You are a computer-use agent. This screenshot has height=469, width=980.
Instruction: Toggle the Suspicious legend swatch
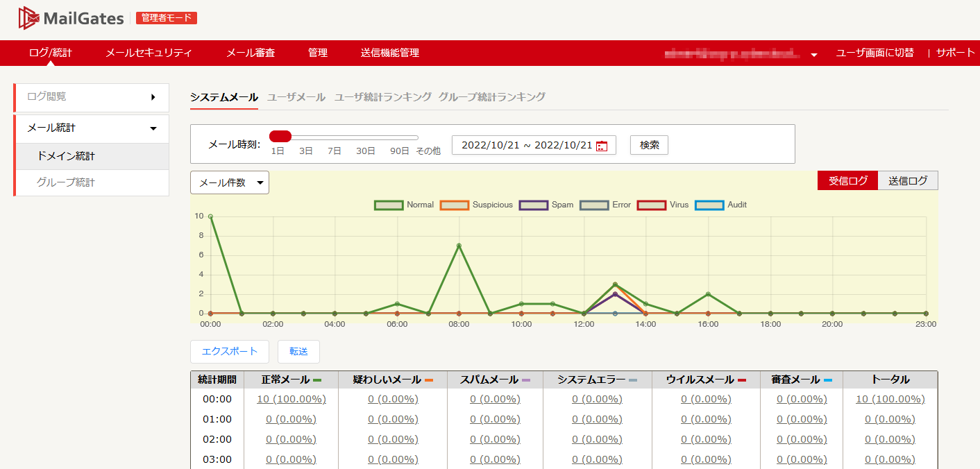pyautogui.click(x=455, y=205)
